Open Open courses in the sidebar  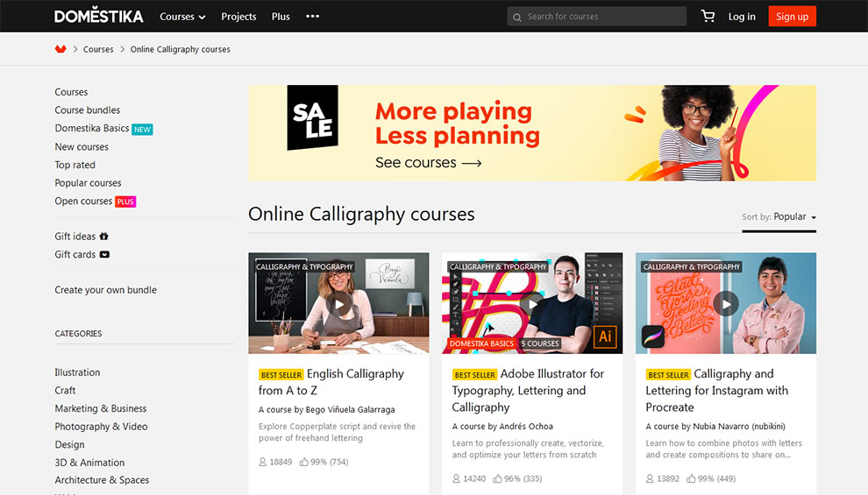pyautogui.click(x=83, y=202)
